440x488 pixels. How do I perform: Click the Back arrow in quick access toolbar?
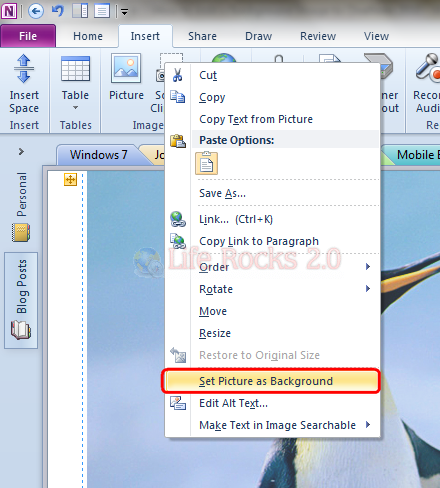[x=36, y=12]
